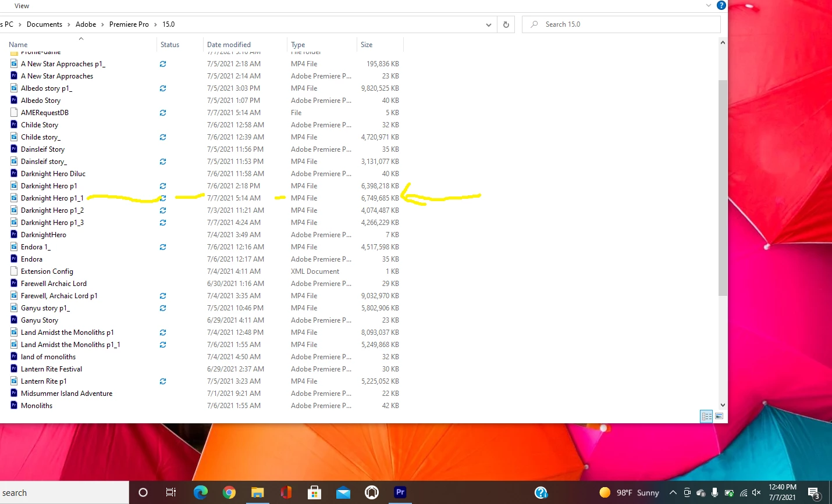This screenshot has height=504, width=832.
Task: Click the file list vertical scrollbar thumb
Action: point(723,187)
